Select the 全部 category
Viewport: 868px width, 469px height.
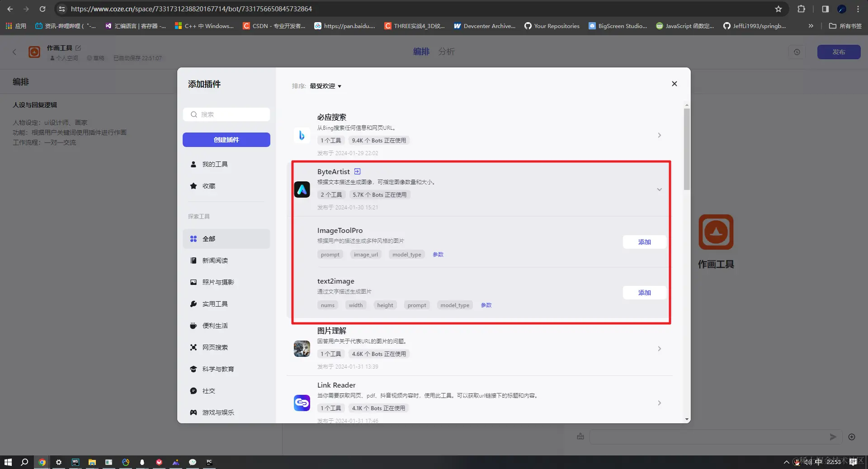pyautogui.click(x=226, y=239)
